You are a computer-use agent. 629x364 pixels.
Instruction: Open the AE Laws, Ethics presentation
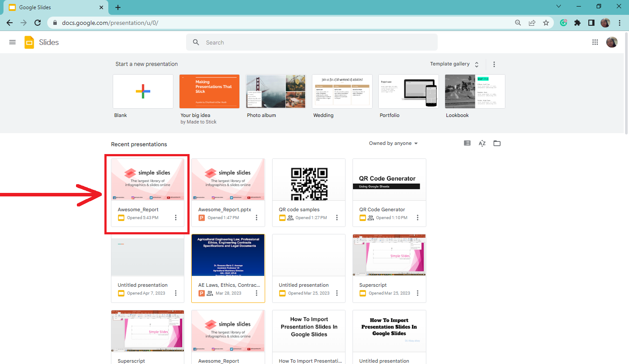coord(228,268)
